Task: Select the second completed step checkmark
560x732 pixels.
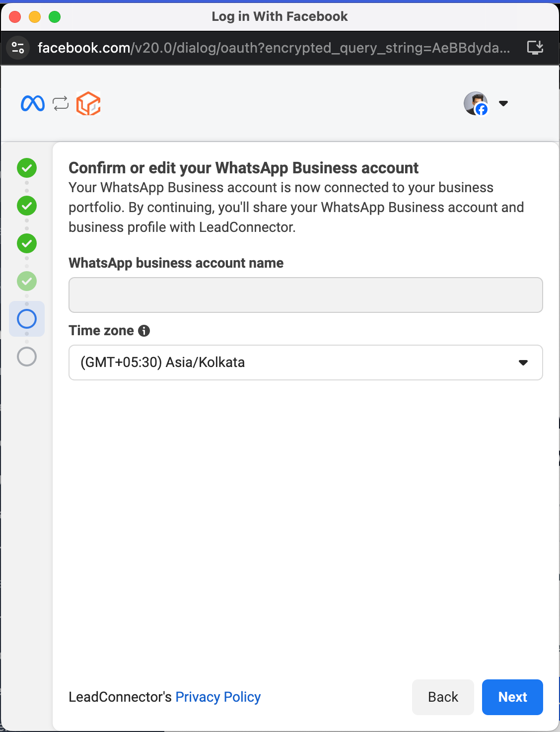Action: tap(27, 206)
